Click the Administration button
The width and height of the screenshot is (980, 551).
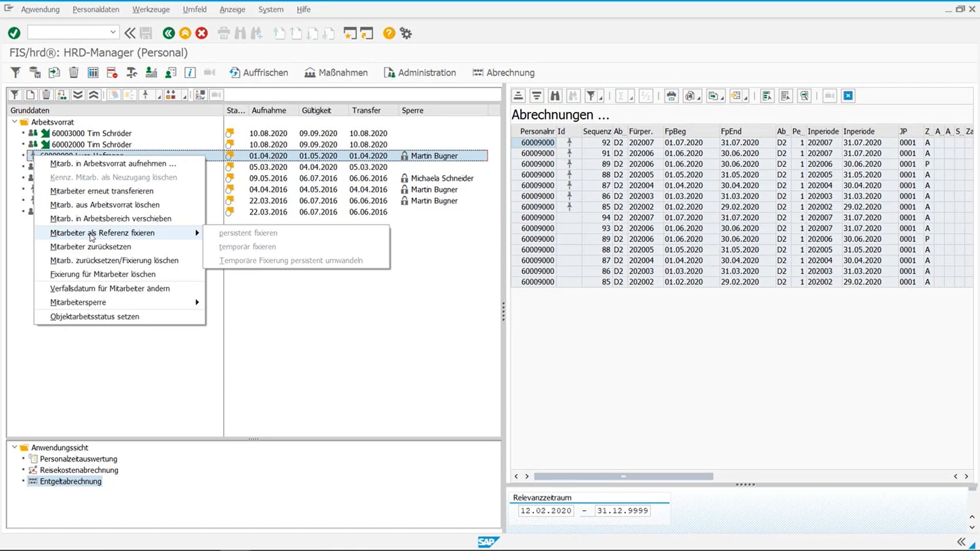(x=420, y=72)
